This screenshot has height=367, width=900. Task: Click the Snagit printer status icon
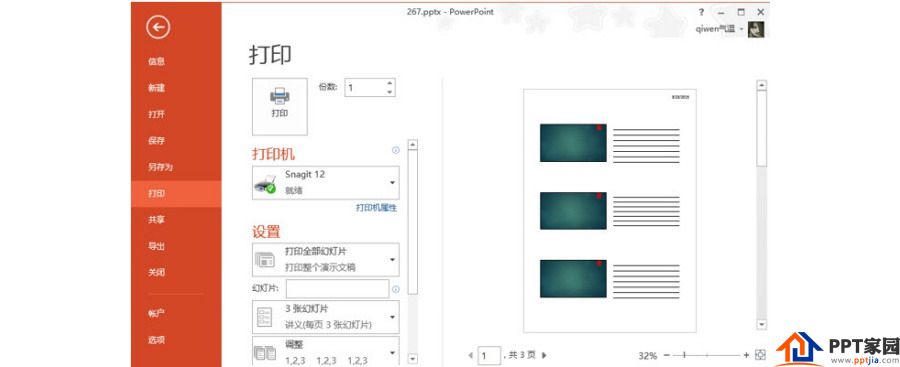(265, 184)
